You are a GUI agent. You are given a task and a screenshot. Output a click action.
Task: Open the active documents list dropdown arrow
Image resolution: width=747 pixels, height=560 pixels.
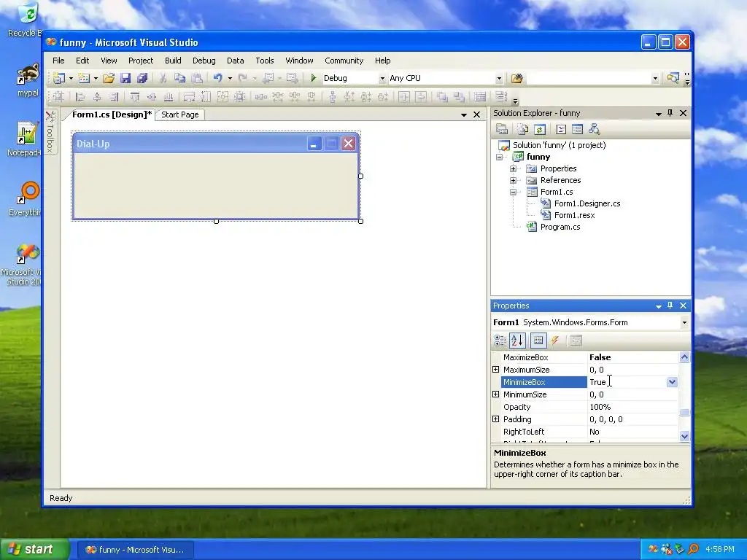(x=463, y=114)
